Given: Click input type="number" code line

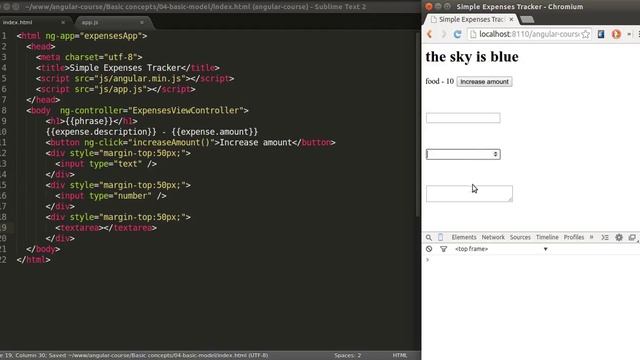Looking at the screenshot, I should pyautogui.click(x=111, y=196).
